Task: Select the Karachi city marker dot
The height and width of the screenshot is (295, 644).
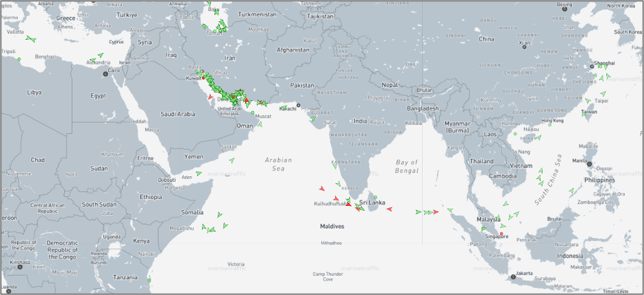Action: pyautogui.click(x=299, y=105)
